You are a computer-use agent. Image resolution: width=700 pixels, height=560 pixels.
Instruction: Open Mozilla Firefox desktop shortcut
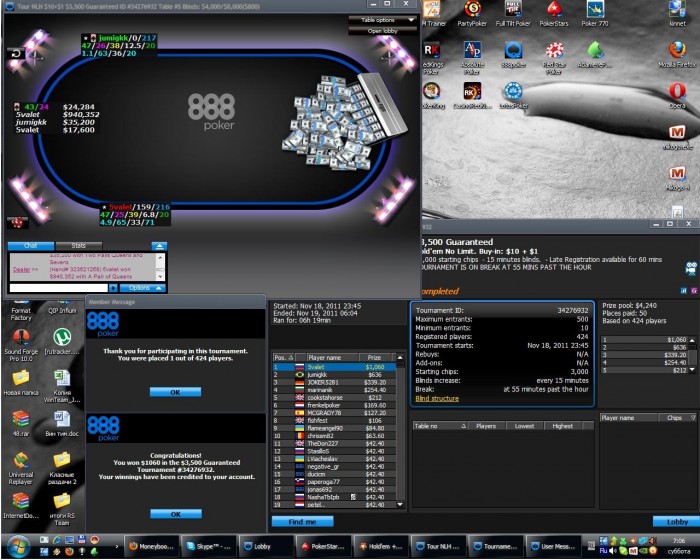(677, 54)
